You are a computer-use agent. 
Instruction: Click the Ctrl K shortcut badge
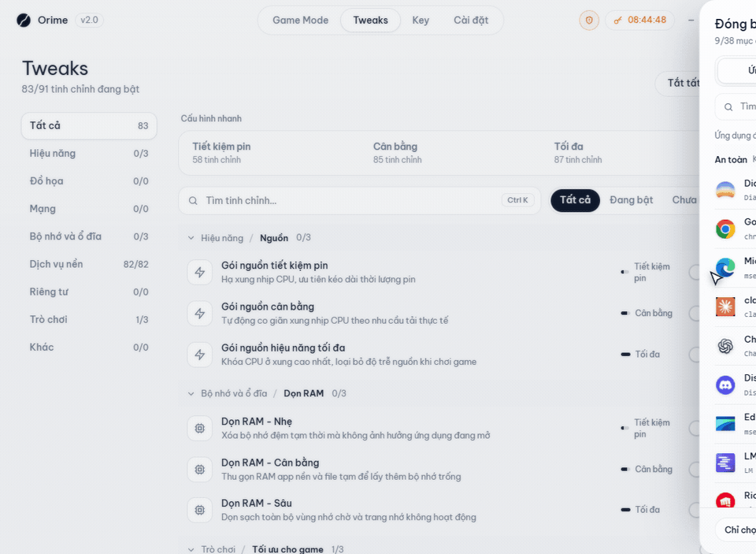coord(517,200)
